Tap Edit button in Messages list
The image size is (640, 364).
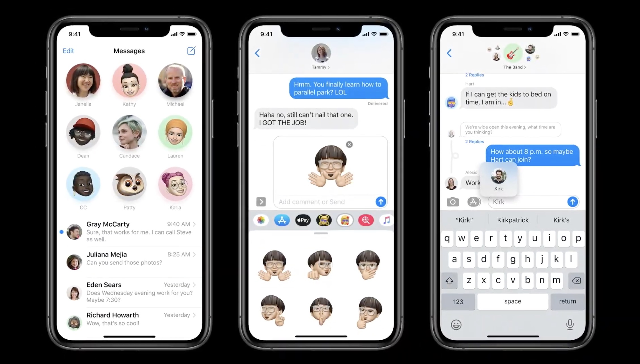click(x=68, y=51)
